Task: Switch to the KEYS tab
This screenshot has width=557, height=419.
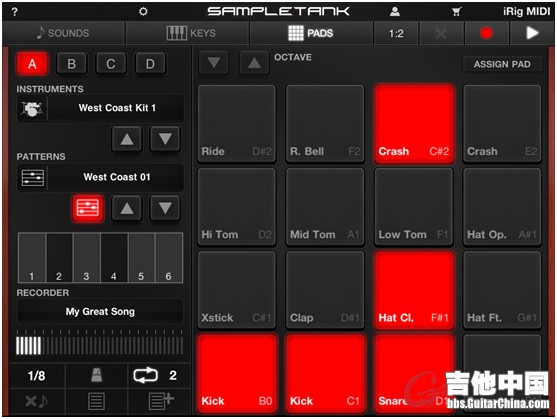Action: pos(188,33)
